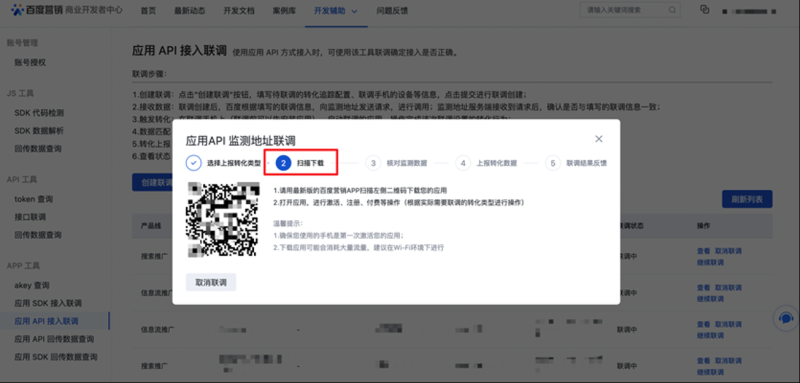Click the APP 工具 section heading
This screenshot has height=383, width=800.
(x=23, y=266)
